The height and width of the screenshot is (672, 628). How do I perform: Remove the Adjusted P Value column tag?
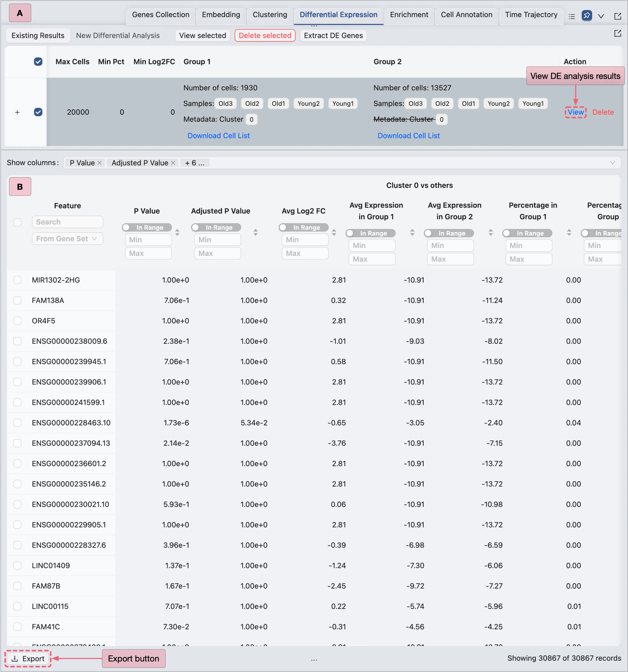tap(173, 163)
